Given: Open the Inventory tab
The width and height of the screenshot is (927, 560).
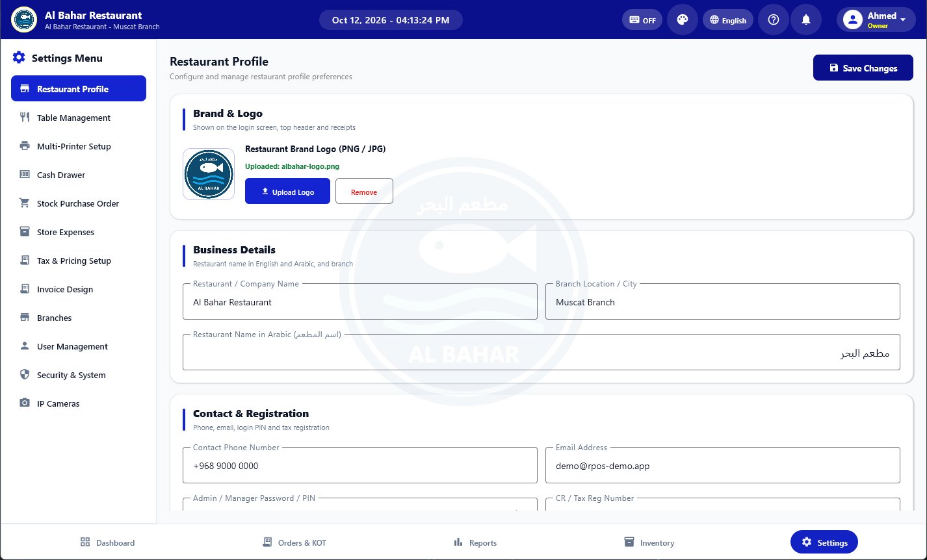Looking at the screenshot, I should click(649, 542).
